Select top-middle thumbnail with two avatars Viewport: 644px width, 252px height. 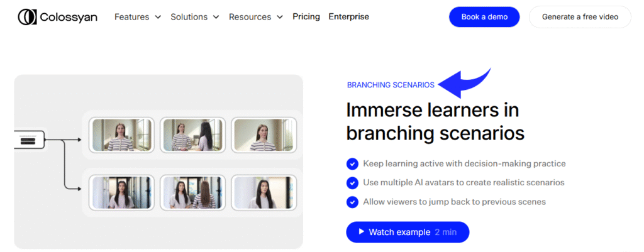[x=193, y=134]
